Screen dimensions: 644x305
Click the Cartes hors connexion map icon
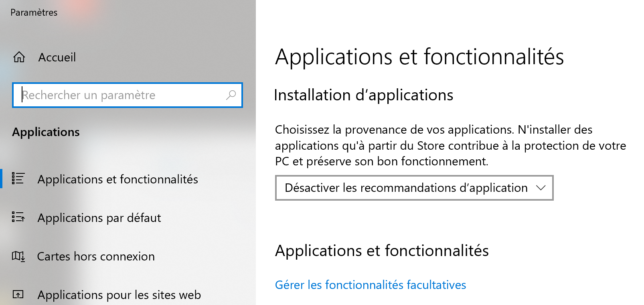[18, 256]
